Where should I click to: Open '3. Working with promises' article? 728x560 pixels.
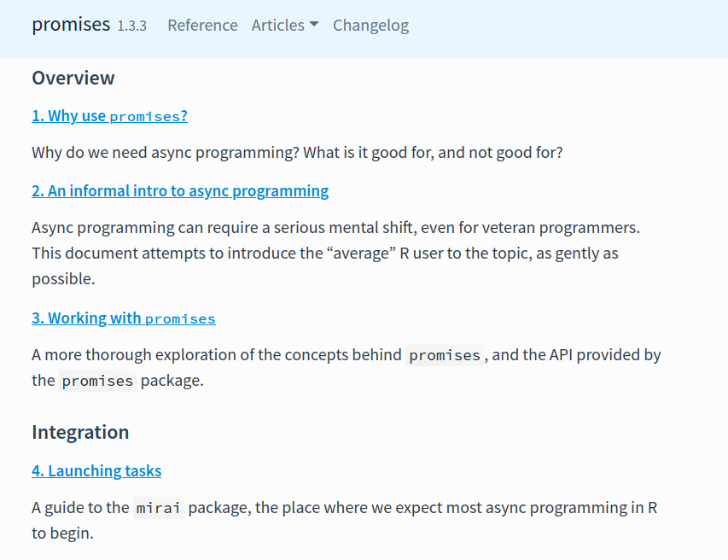point(124,318)
